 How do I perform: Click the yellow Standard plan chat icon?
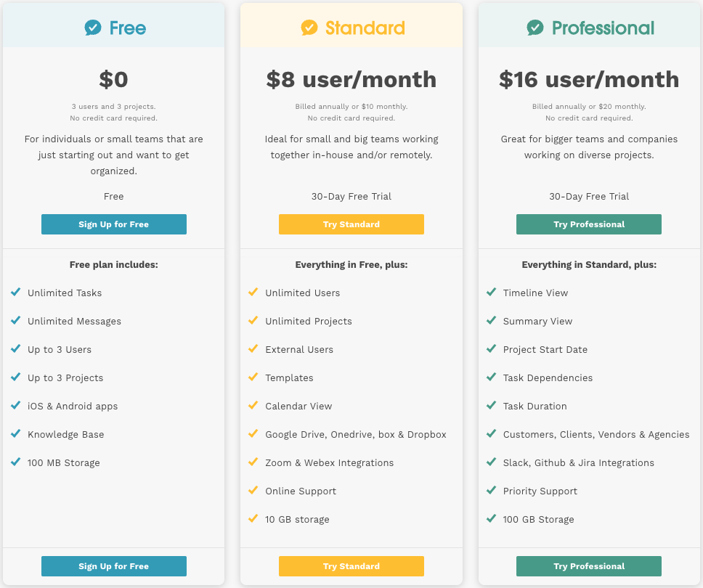(x=309, y=28)
